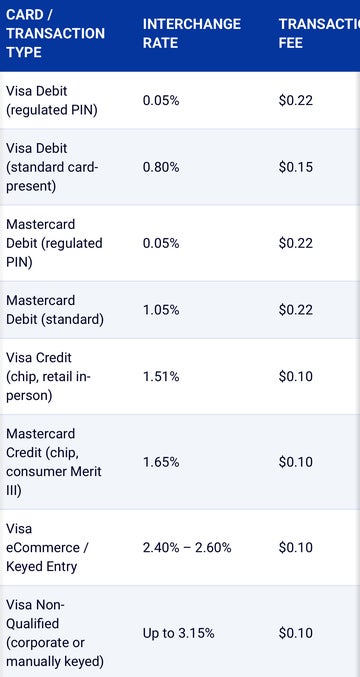Click the Interchange Rate column header
360x677 pixels.
point(192,34)
